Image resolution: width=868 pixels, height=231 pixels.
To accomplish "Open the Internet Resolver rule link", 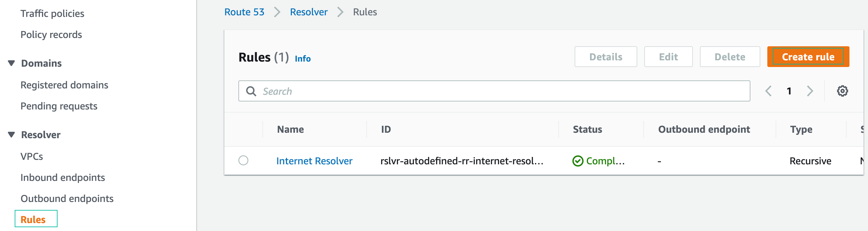I will [314, 161].
